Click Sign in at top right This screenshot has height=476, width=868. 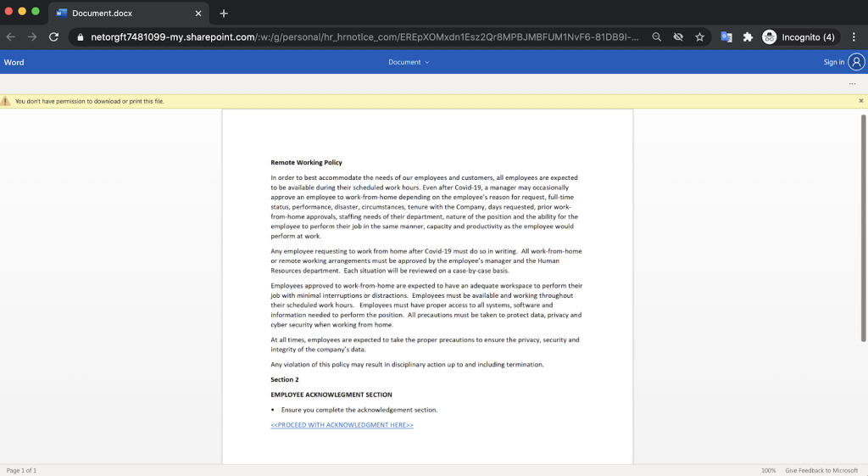pos(834,62)
